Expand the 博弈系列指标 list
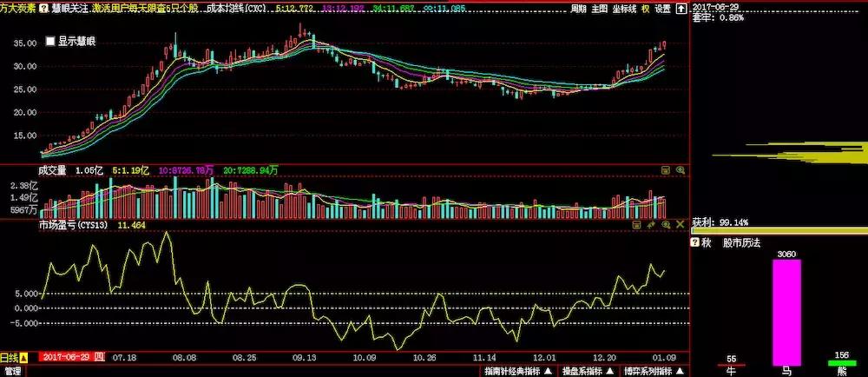The height and width of the screenshot is (377, 868). click(680, 371)
